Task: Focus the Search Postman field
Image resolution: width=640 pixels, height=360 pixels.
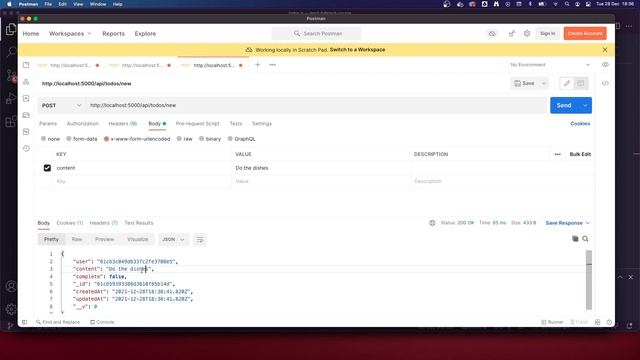Action: [x=316, y=33]
